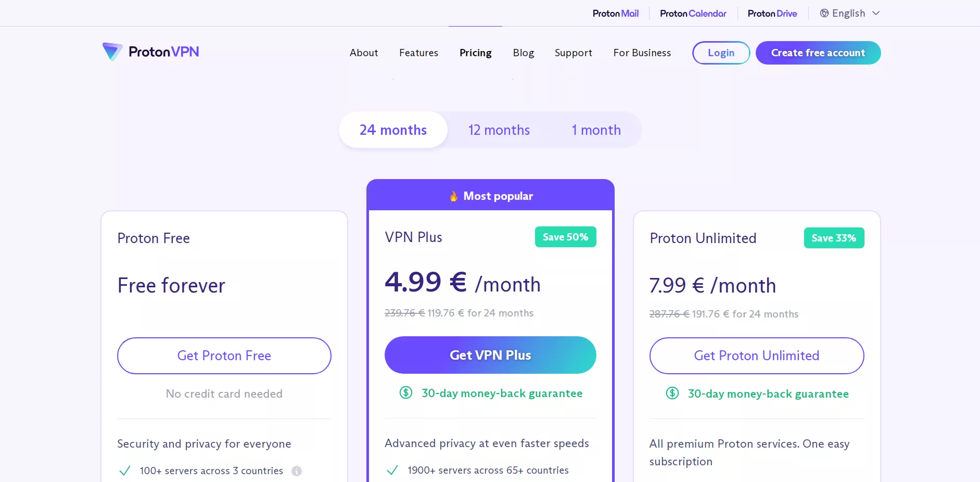The width and height of the screenshot is (980, 482).
Task: Select the 24 months billing option
Action: pos(393,130)
